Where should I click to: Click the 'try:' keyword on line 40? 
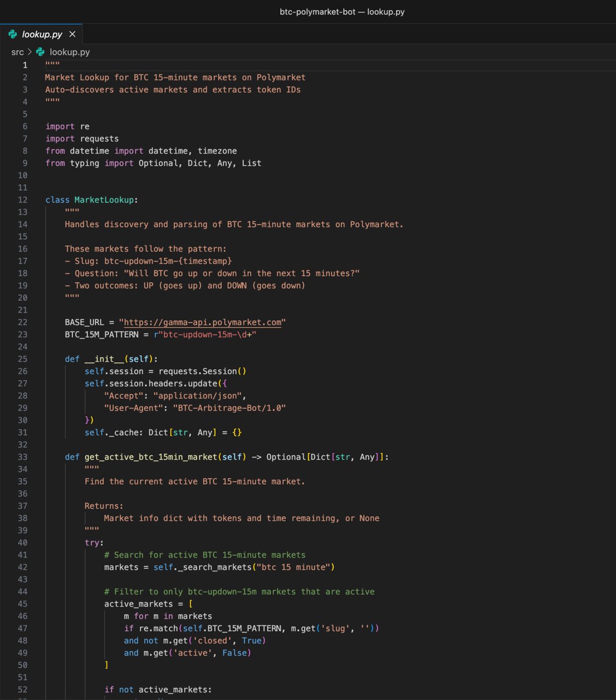94,542
